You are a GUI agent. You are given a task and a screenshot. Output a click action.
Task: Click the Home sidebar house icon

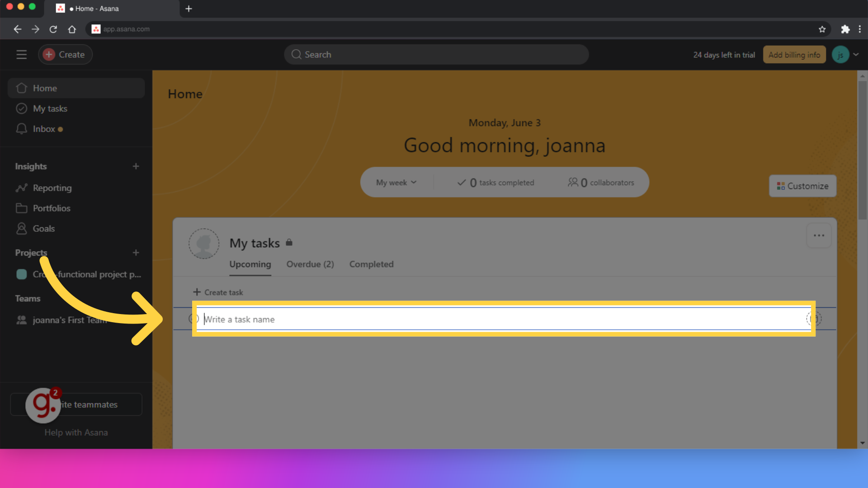(x=21, y=88)
